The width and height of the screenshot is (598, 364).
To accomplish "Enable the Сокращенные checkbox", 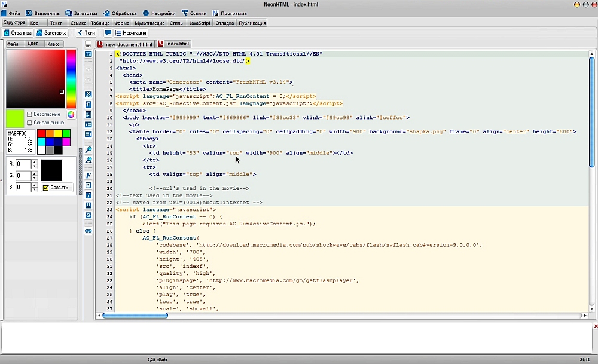I will (30, 123).
